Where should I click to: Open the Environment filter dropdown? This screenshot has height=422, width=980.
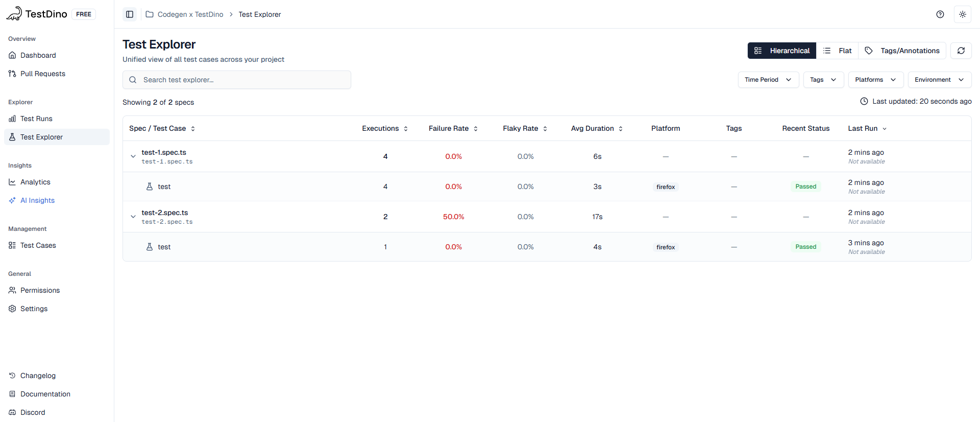[939, 80]
